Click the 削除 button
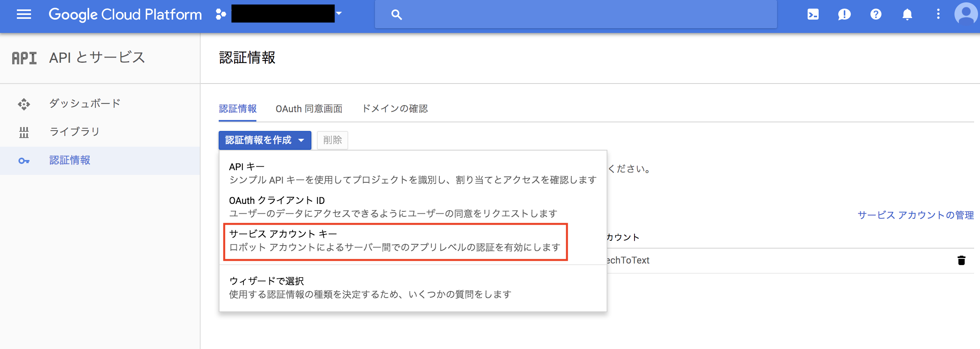The height and width of the screenshot is (349, 980). (x=333, y=140)
